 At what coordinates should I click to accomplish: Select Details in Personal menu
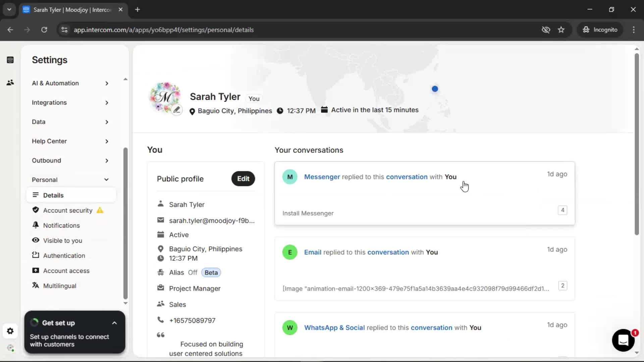click(x=71, y=195)
